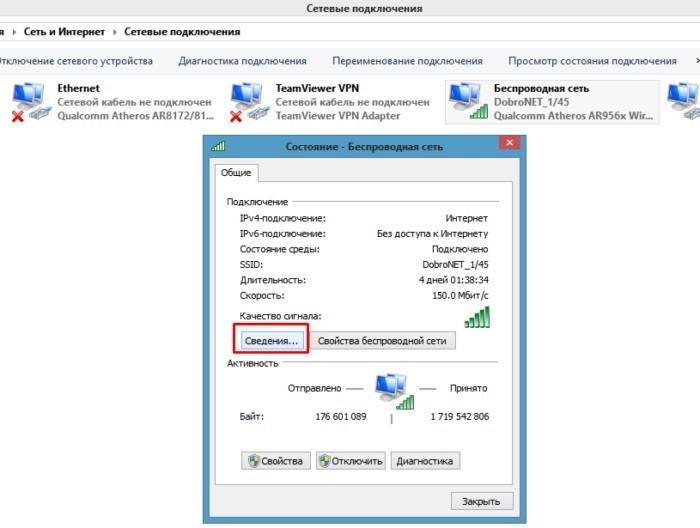Screen dimensions: 700x528
Task: Click Qualcomm Atheros AR8172 adapter text
Action: coord(136,116)
